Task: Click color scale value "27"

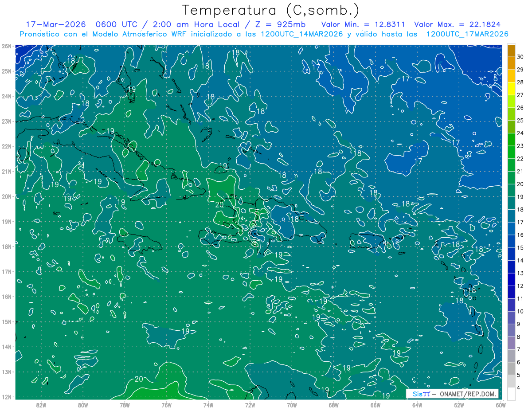Action: click(520, 95)
